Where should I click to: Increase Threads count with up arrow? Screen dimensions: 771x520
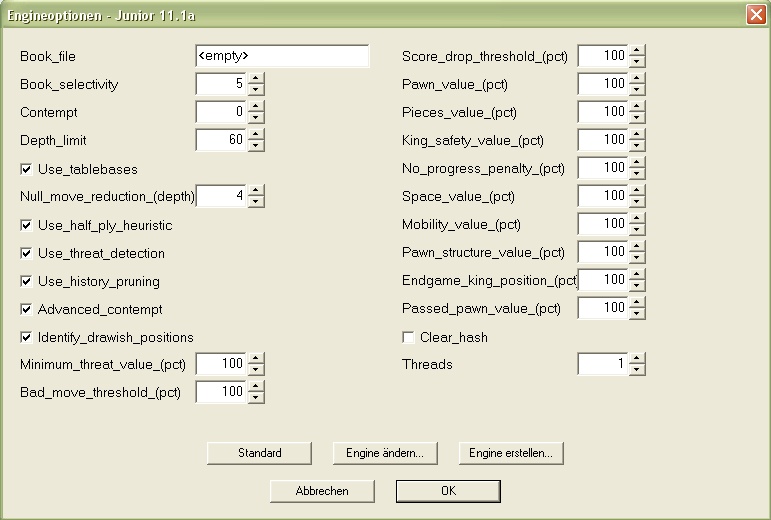click(x=637, y=358)
